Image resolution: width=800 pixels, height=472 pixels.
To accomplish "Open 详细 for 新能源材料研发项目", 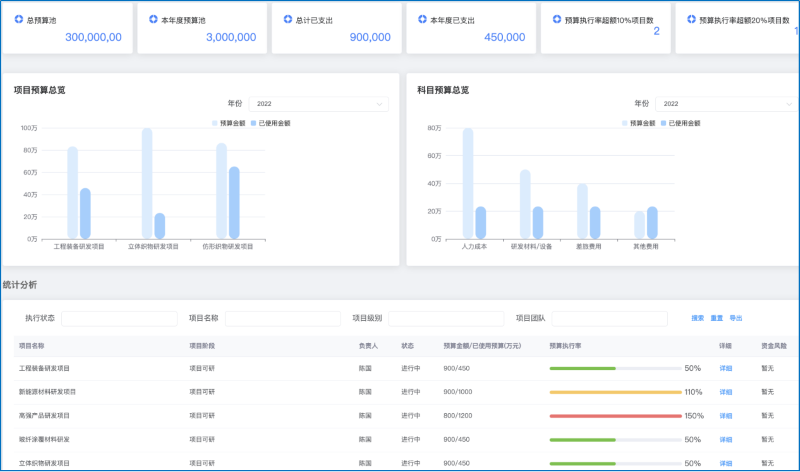I will (x=726, y=392).
